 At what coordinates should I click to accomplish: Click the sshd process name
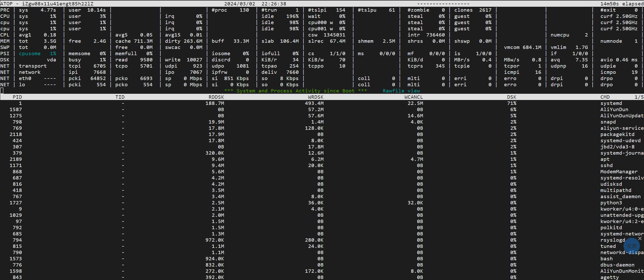coord(606,165)
